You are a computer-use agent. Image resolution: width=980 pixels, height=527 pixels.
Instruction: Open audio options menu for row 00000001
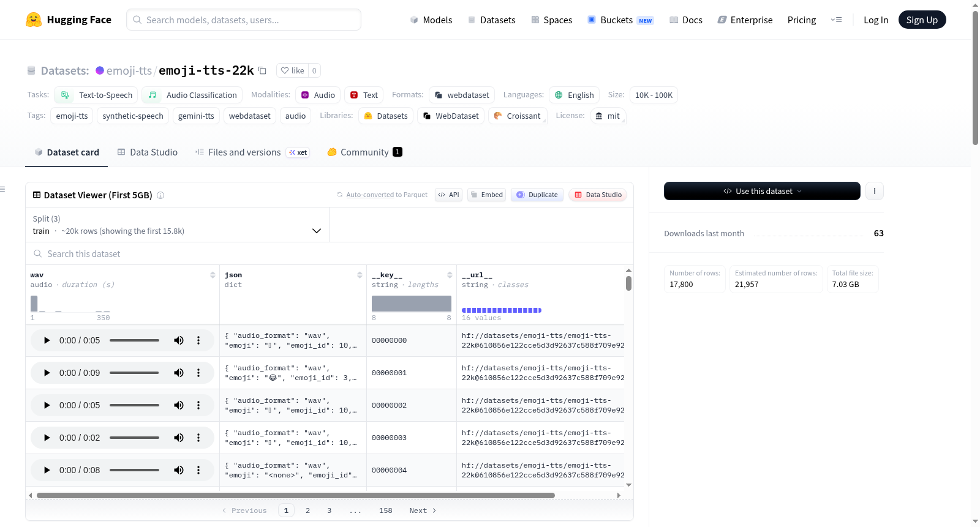[198, 373]
